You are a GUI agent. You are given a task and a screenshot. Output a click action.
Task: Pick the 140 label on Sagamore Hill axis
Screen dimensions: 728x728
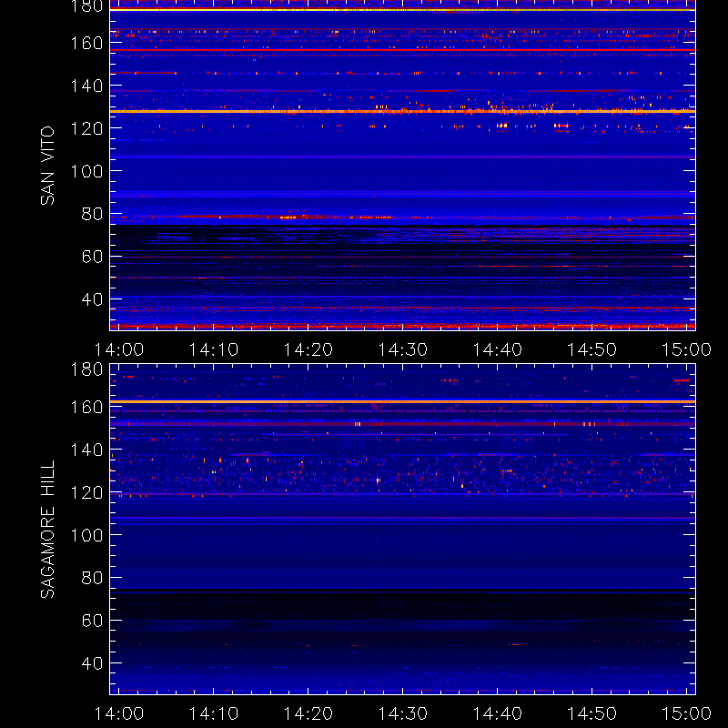coord(86,450)
